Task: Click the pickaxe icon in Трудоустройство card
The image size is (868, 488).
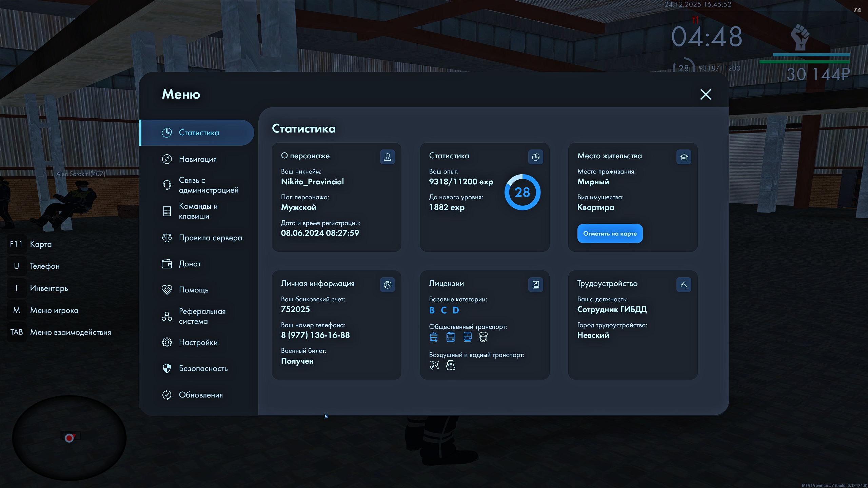Action: [x=684, y=285]
